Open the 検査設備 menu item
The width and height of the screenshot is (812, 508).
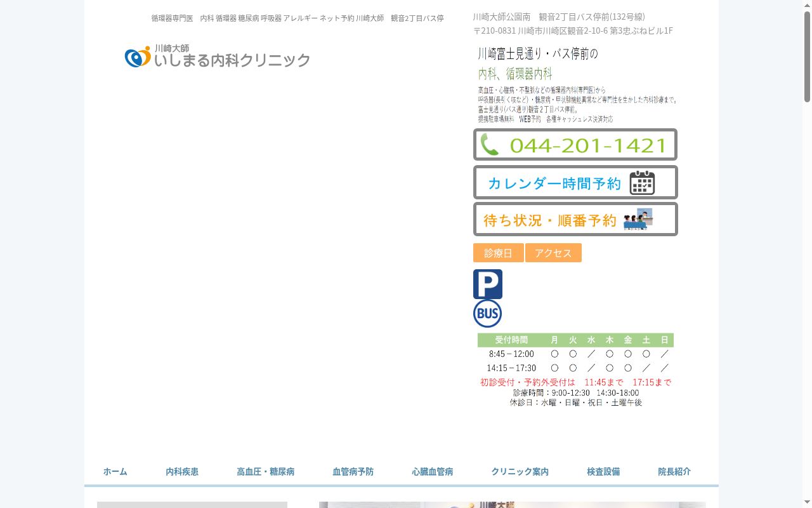(x=603, y=471)
